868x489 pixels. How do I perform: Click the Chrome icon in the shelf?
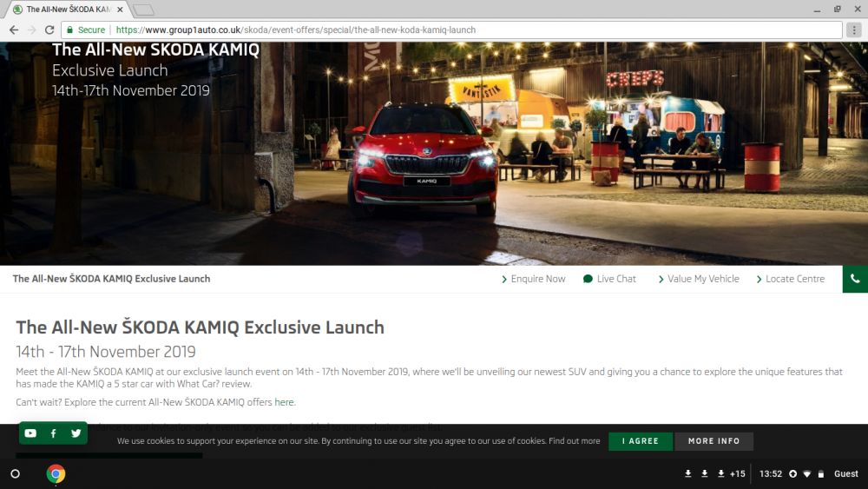[56, 474]
